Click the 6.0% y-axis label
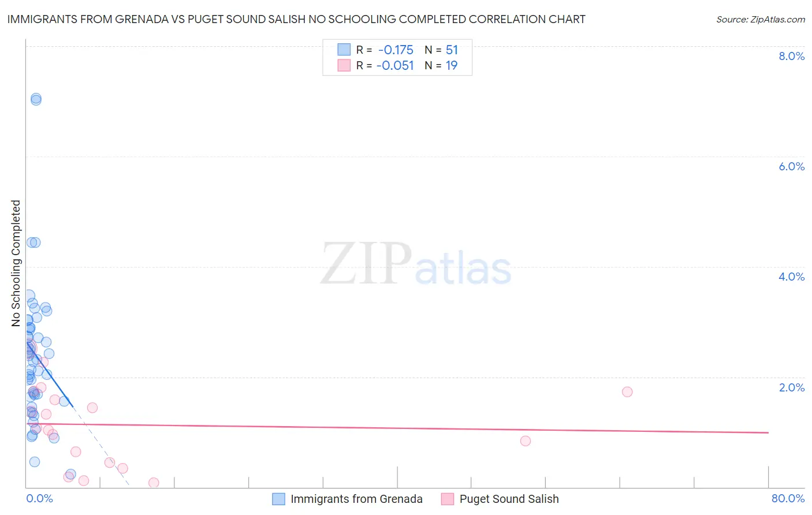 coord(791,166)
